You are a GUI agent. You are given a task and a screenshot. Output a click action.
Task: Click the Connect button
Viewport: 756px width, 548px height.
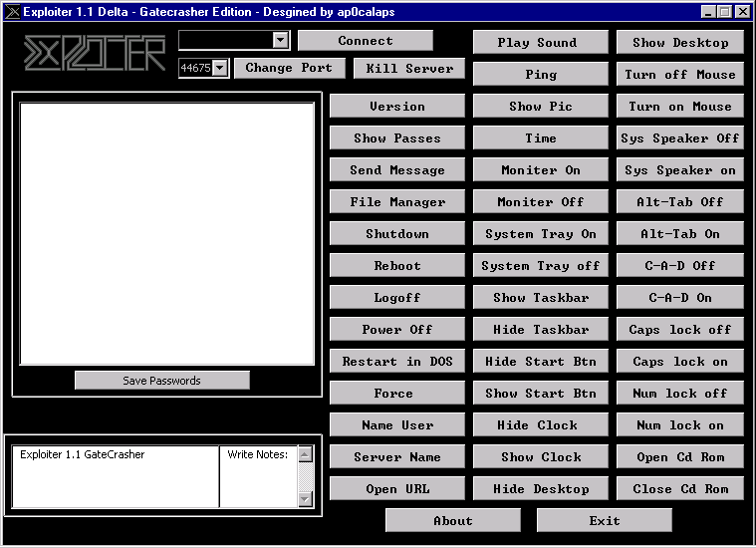(x=365, y=41)
